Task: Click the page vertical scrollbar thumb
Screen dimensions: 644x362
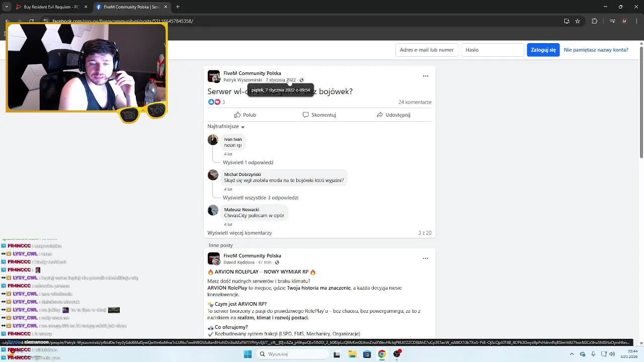Action: tap(641, 103)
